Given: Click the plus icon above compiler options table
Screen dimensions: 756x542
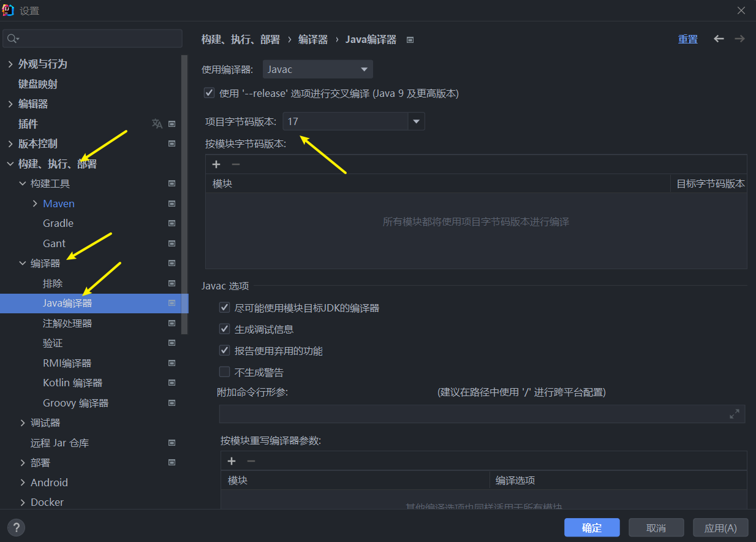Looking at the screenshot, I should click(232, 461).
